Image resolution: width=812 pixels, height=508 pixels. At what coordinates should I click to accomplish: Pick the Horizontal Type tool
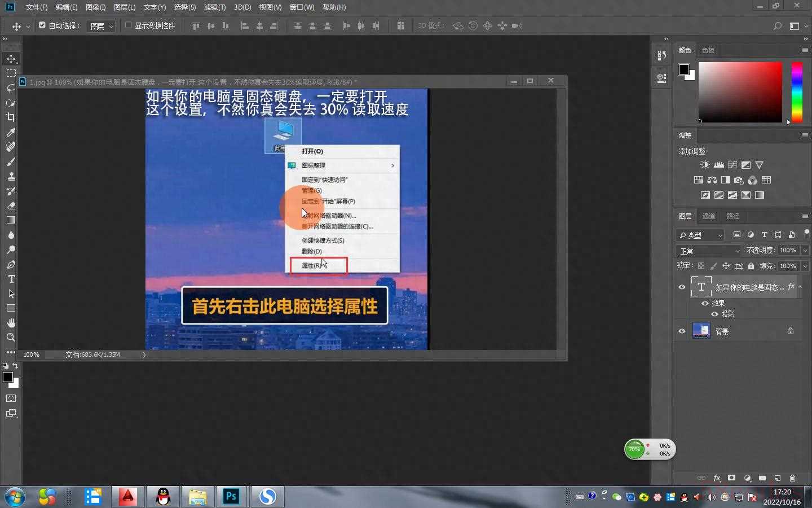[x=11, y=279]
